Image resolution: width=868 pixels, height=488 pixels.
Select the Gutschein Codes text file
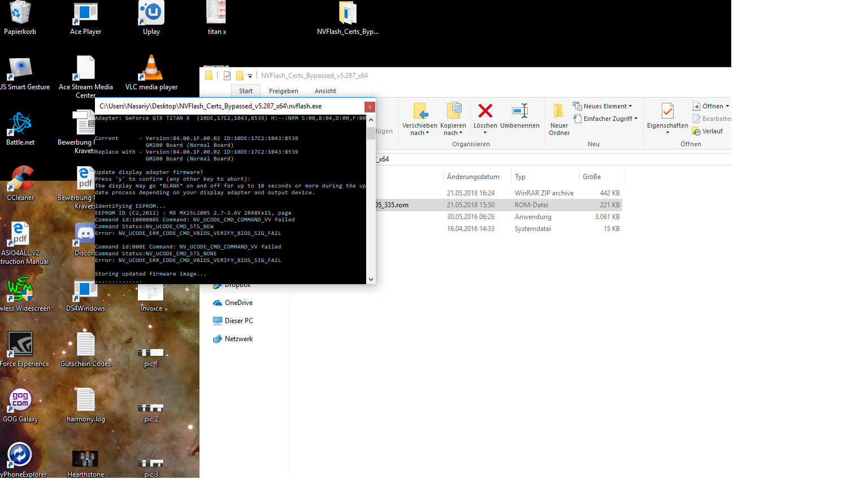tap(85, 349)
